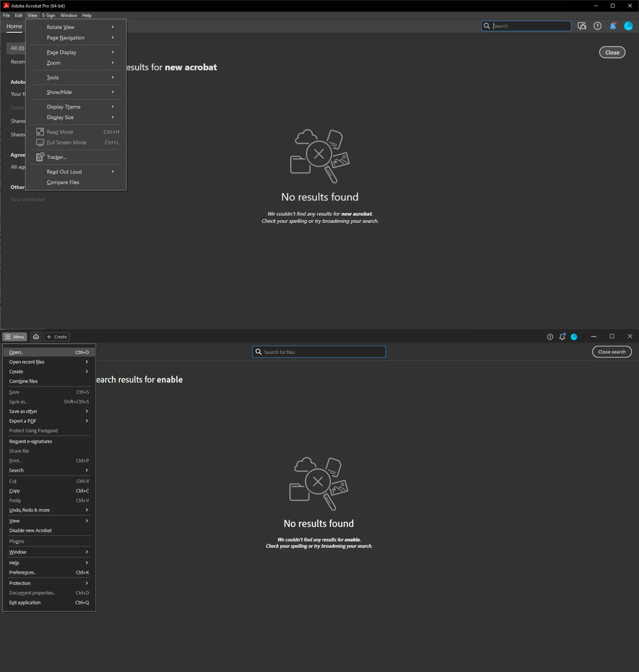Expand the Show/Hide submenu

[x=76, y=92]
